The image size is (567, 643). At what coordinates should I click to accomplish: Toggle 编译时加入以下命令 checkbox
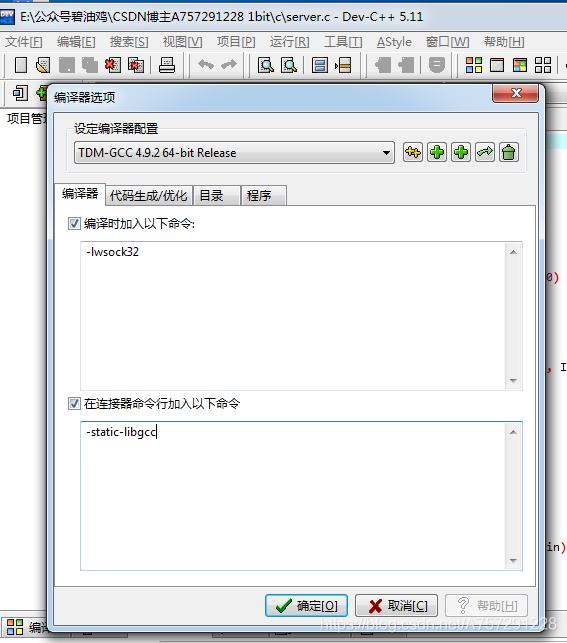coord(74,224)
